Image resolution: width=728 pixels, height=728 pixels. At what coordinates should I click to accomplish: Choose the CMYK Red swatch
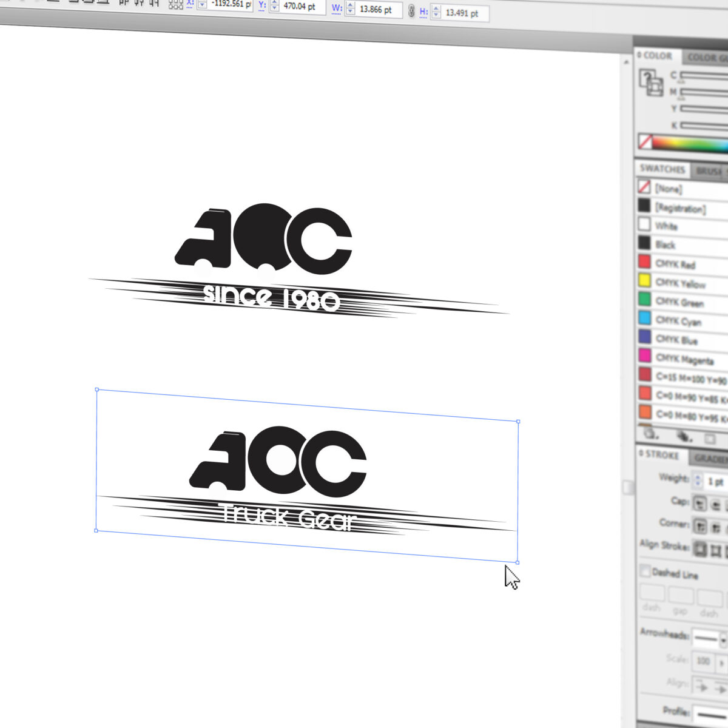pyautogui.click(x=683, y=263)
